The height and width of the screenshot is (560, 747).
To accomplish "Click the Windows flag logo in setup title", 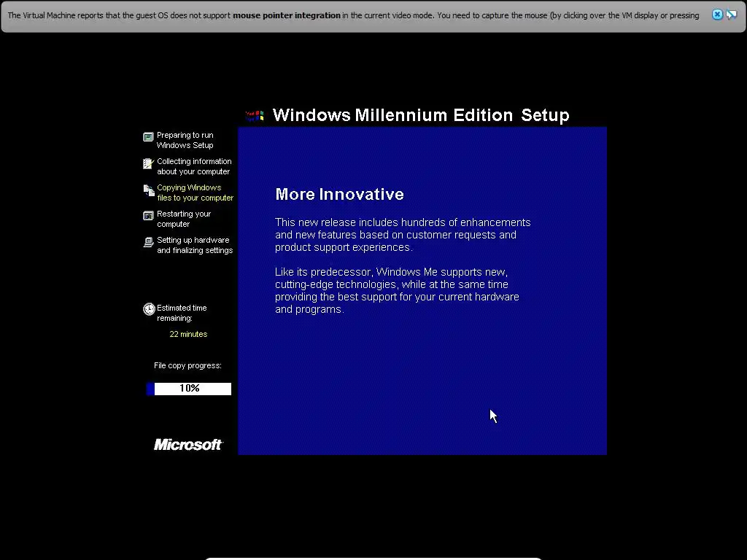I will [255, 115].
